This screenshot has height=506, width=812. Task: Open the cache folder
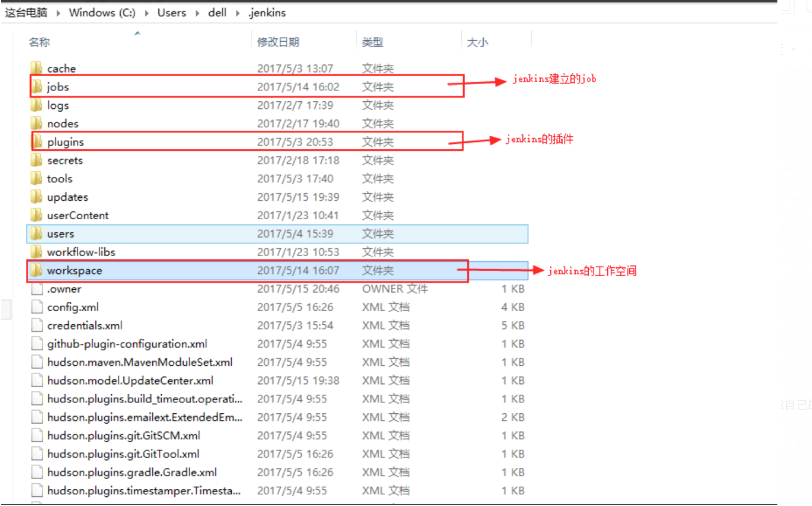coord(61,68)
